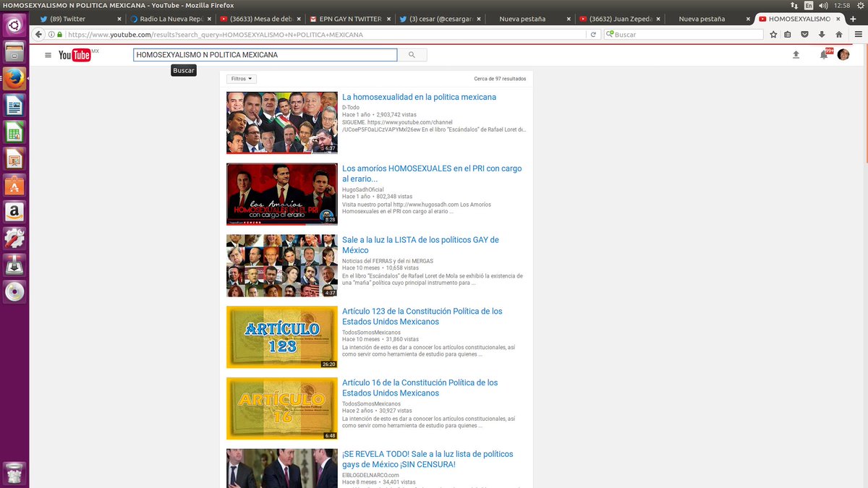
Task: Open the YouTube guide hamburger menu
Action: tap(48, 55)
